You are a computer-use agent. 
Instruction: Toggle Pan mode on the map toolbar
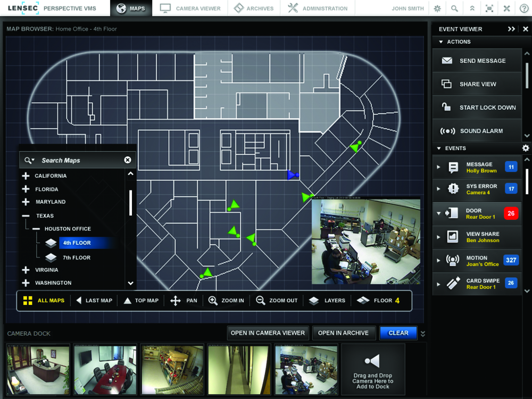[183, 300]
